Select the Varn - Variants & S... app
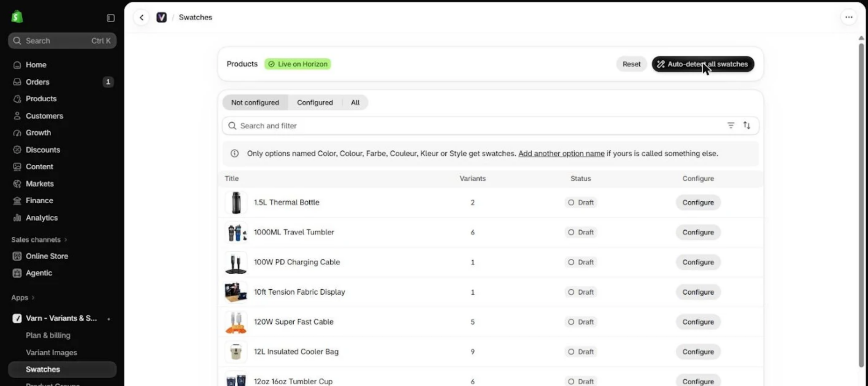Viewport: 868px width, 386px height. [62, 318]
